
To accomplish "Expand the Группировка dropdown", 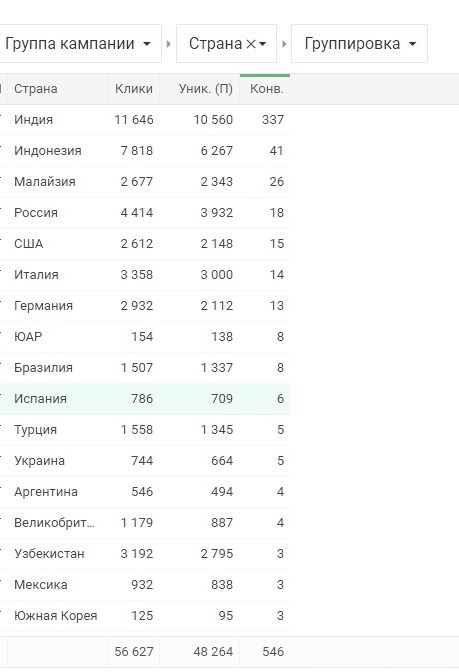I will [x=359, y=44].
